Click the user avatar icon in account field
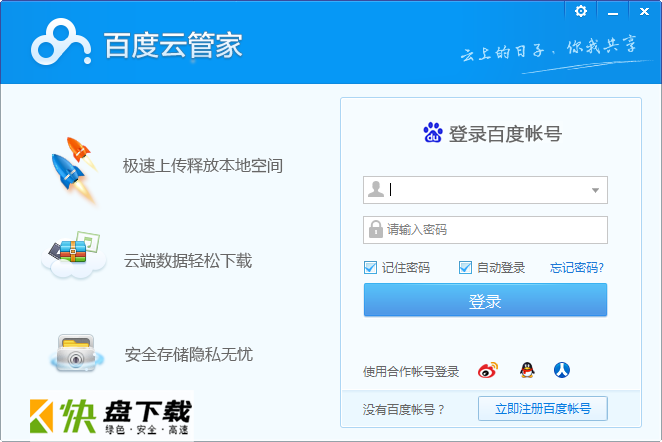This screenshot has width=662, height=442. click(x=376, y=189)
